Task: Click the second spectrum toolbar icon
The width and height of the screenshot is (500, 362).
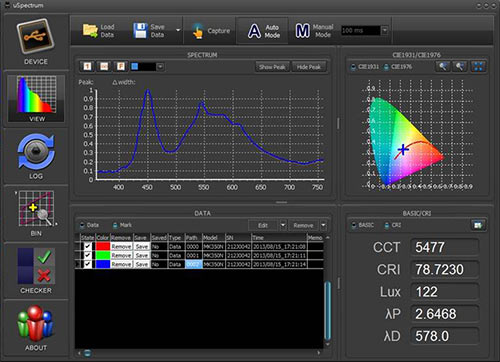Action: [104, 67]
